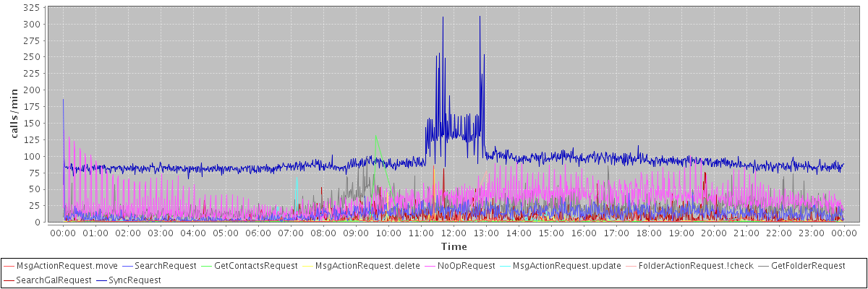Select the SyncRequest legend entry

[135, 280]
